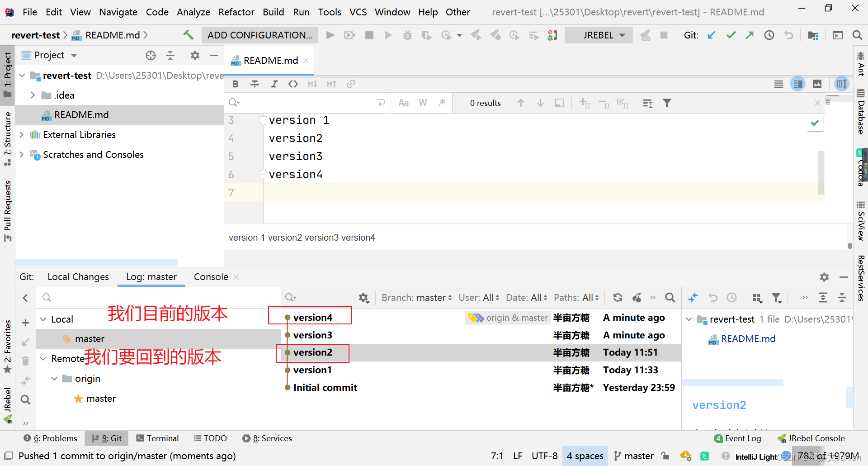Open Git log settings gear near search
Image resolution: width=868 pixels, height=466 pixels.
(x=364, y=297)
